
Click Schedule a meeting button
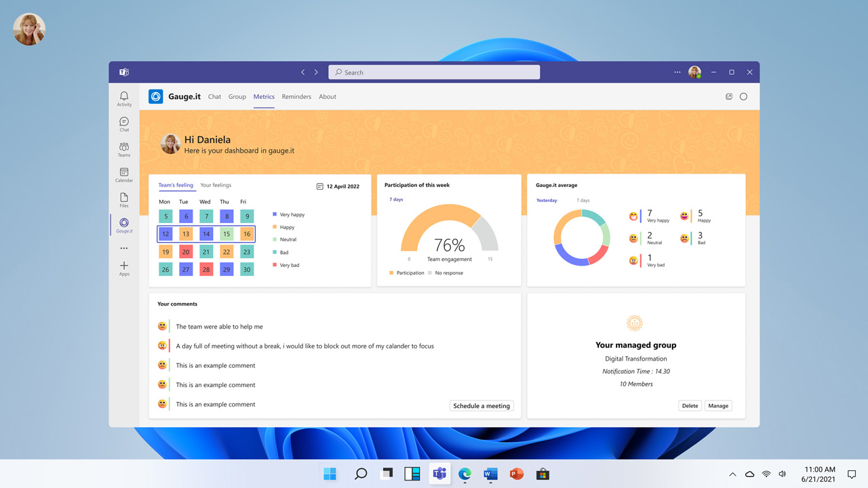[x=481, y=406]
